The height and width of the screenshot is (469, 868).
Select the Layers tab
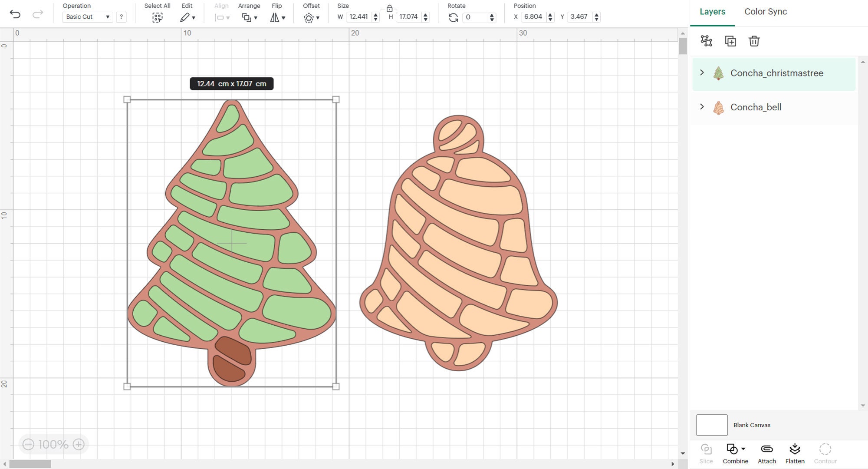(x=712, y=12)
